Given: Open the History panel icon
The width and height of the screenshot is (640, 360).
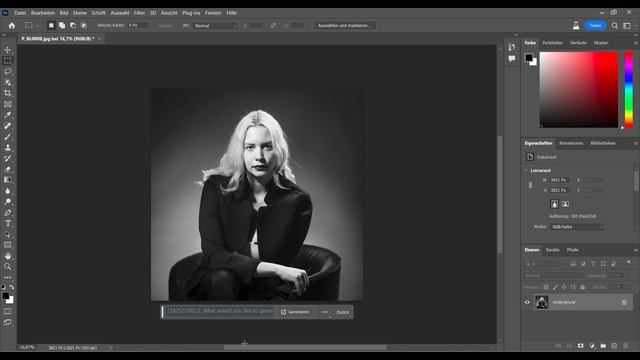Looking at the screenshot, I should (x=512, y=47).
